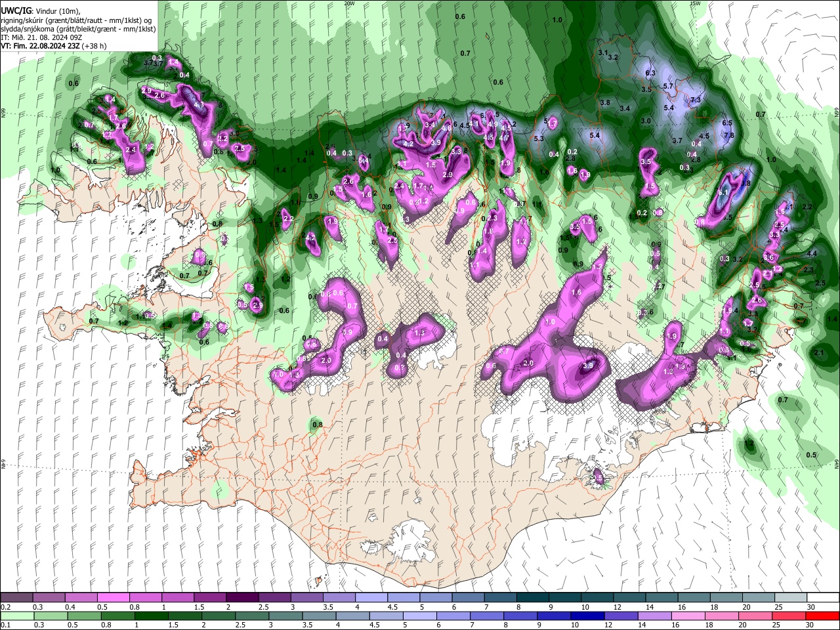840x630 pixels.
Task: Click the '6.5' precipitation value on the map
Action: [727, 123]
